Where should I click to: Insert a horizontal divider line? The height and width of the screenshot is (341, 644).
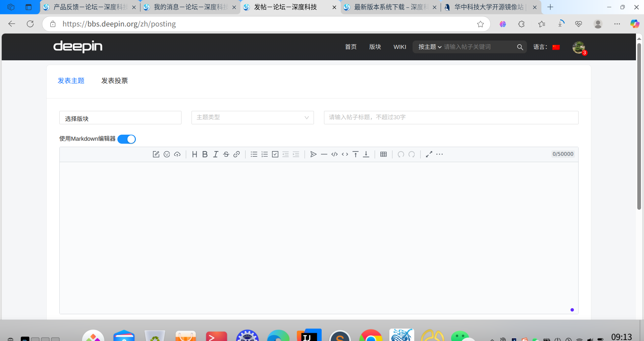point(324,154)
